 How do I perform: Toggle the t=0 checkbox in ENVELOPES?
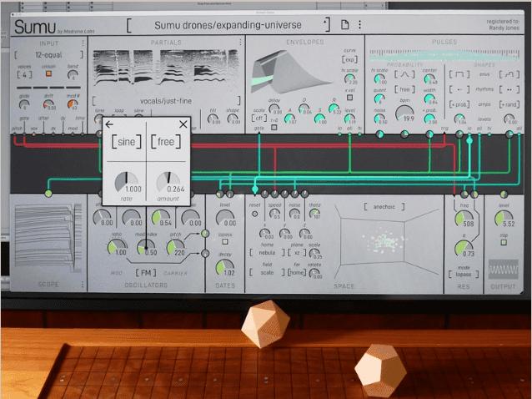274,128
